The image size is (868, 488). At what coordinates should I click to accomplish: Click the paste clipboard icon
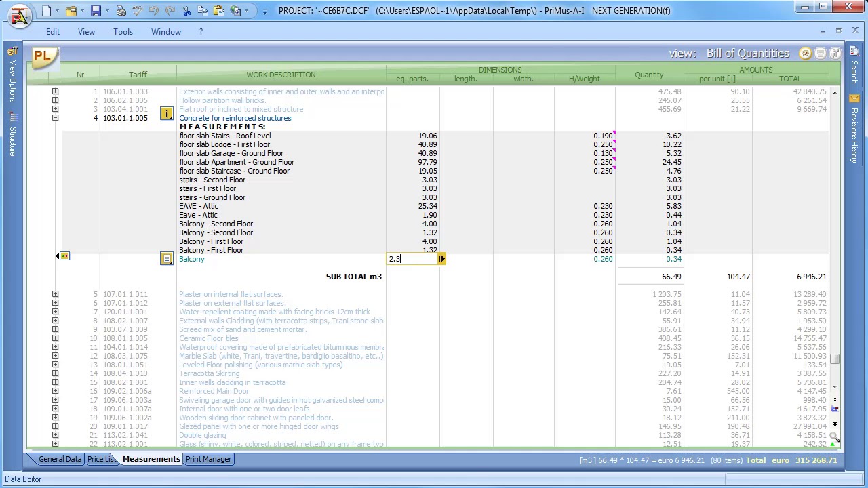pyautogui.click(x=219, y=11)
